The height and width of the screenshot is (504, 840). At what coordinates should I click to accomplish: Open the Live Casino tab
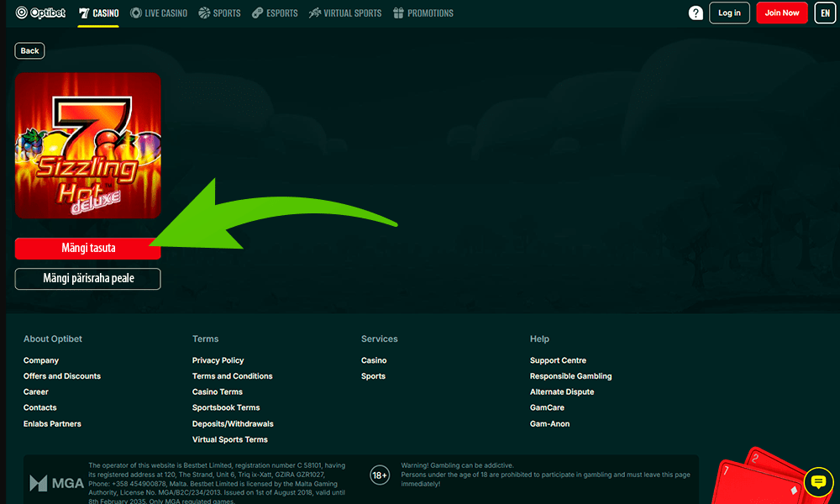click(x=159, y=13)
